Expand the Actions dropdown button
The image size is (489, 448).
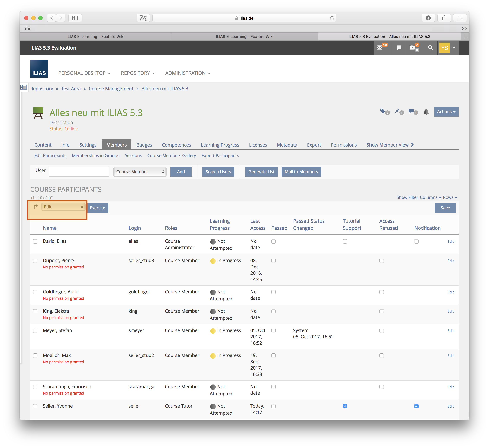(446, 112)
